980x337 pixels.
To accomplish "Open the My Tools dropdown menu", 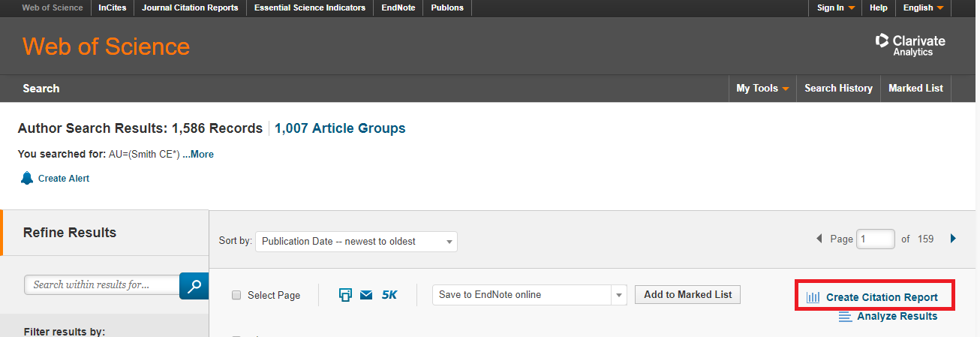I will pos(762,89).
